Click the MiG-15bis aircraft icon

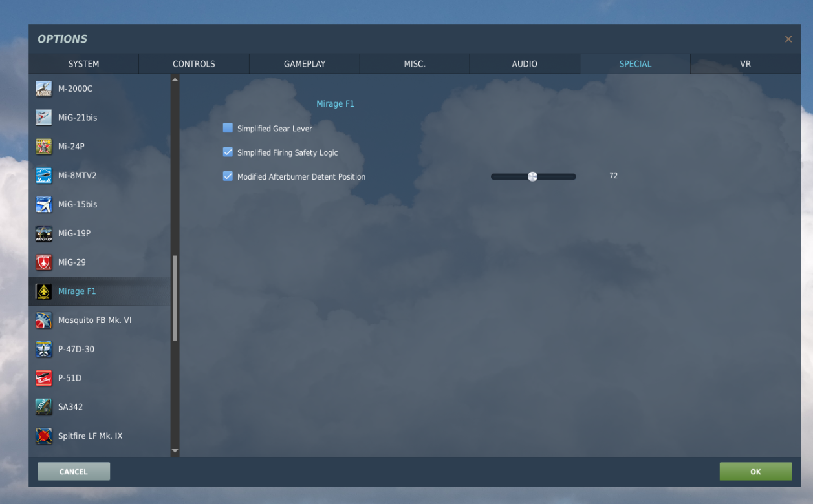43,204
